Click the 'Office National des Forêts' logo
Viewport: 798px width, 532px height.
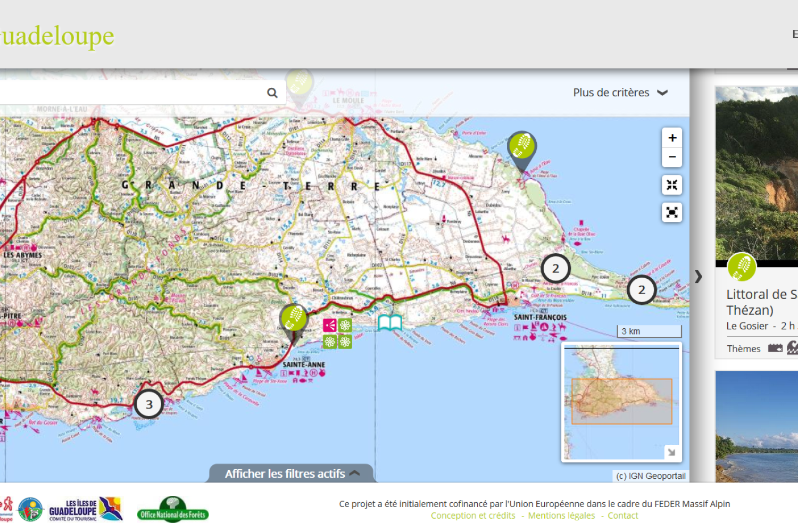(x=173, y=509)
